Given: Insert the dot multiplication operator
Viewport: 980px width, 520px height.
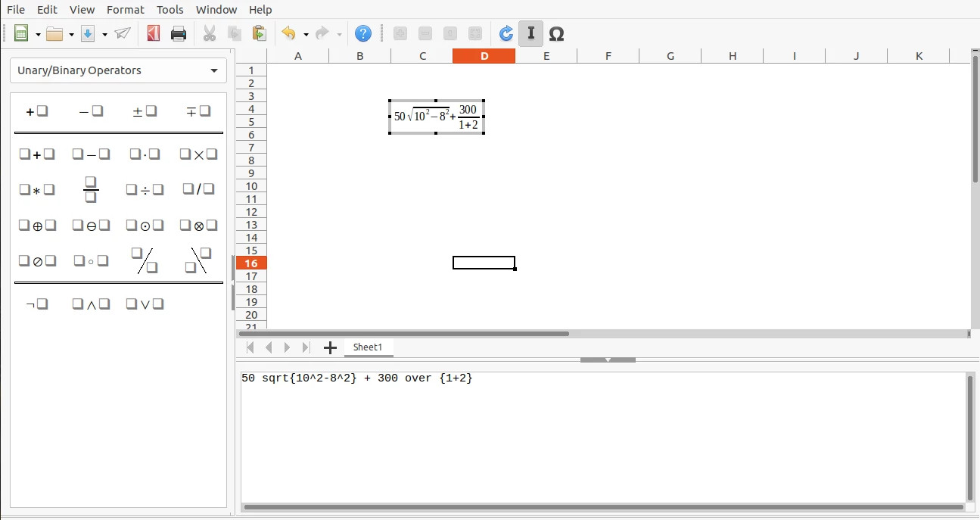Looking at the screenshot, I should (x=145, y=154).
